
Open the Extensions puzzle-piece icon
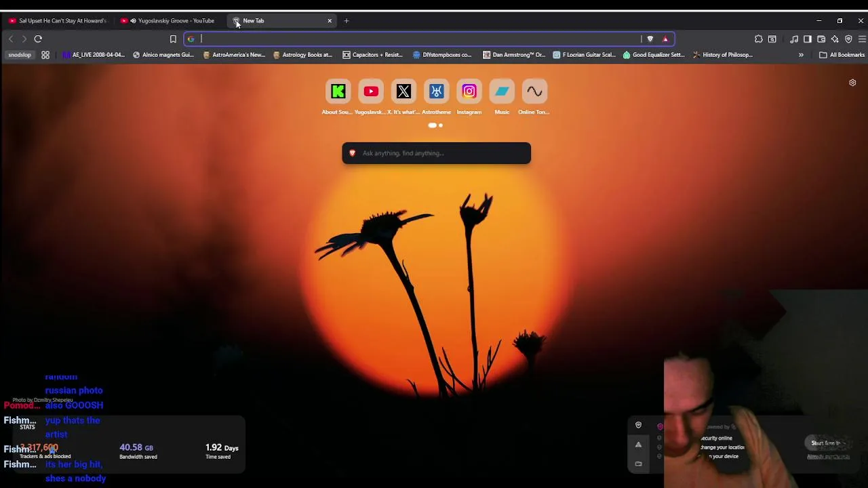759,39
